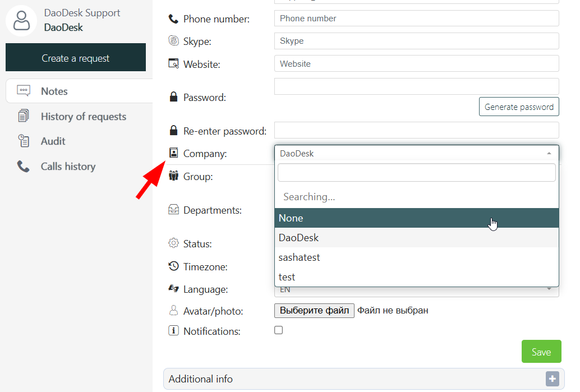The image size is (580, 392).
Task: Choose DaoDesk from the company list
Action: tap(417, 238)
